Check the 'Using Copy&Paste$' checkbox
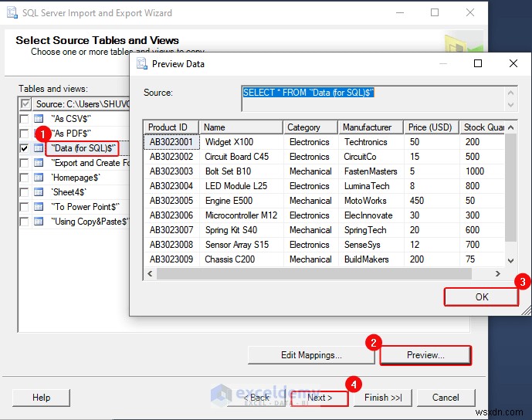The image size is (532, 420). [x=24, y=222]
